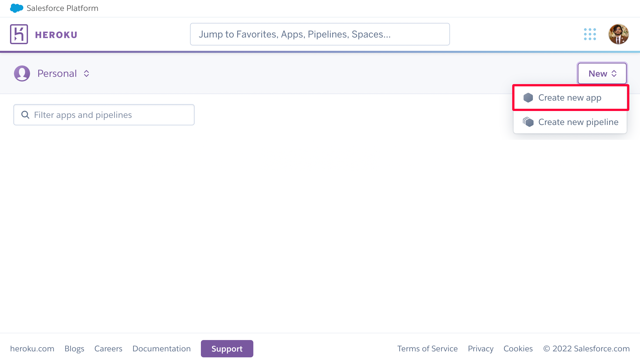Select Create new pipeline menu item

(578, 122)
